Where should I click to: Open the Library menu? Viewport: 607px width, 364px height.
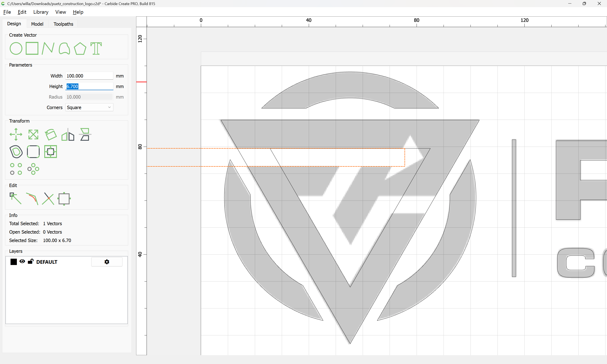[x=41, y=12]
